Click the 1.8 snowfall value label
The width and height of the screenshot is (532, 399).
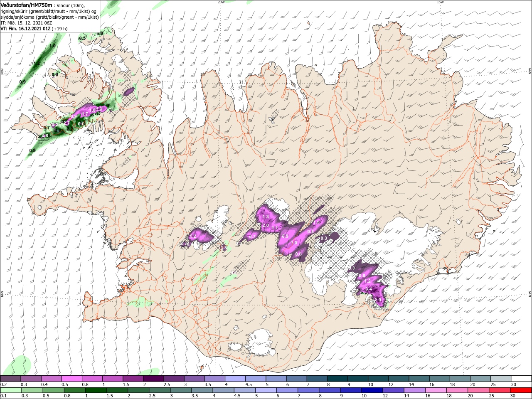click(x=92, y=110)
